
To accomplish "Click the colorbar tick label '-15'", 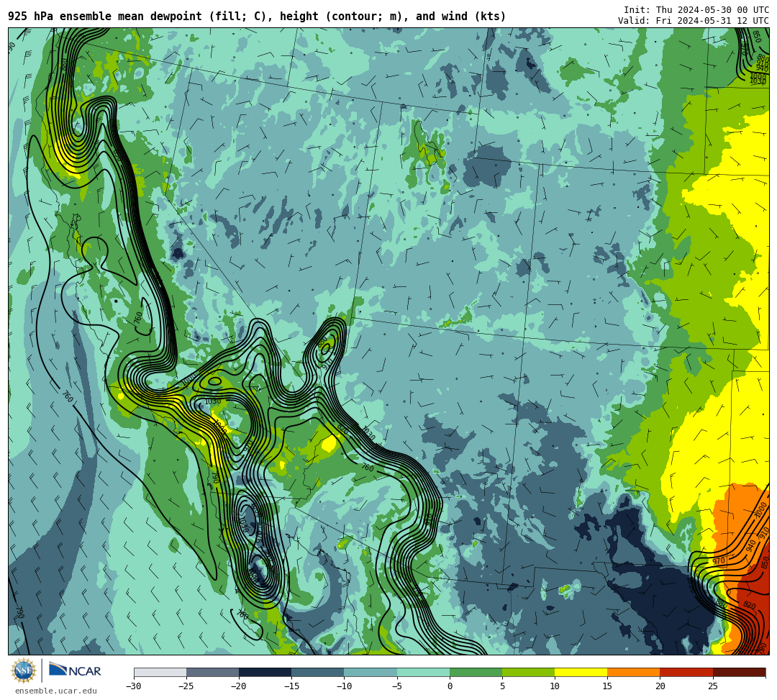I will point(291,686).
